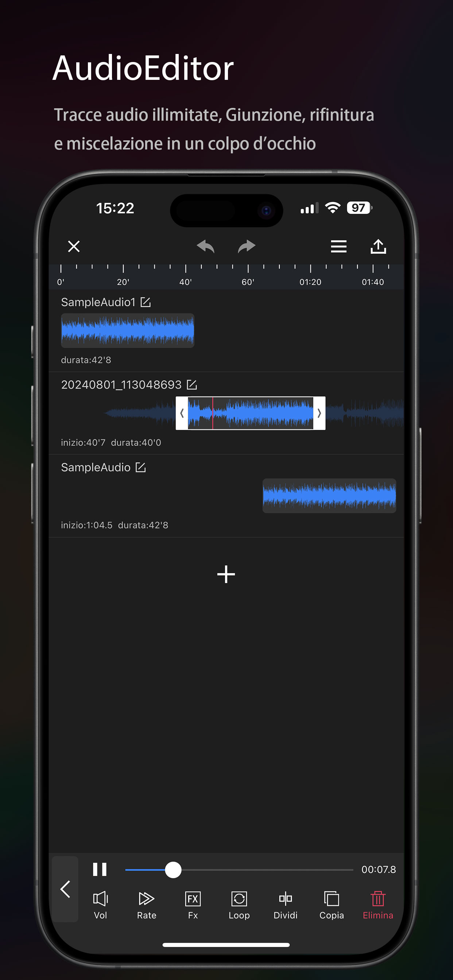Tap the 60' mark on timeline ruler
453x980 pixels.
248,282
